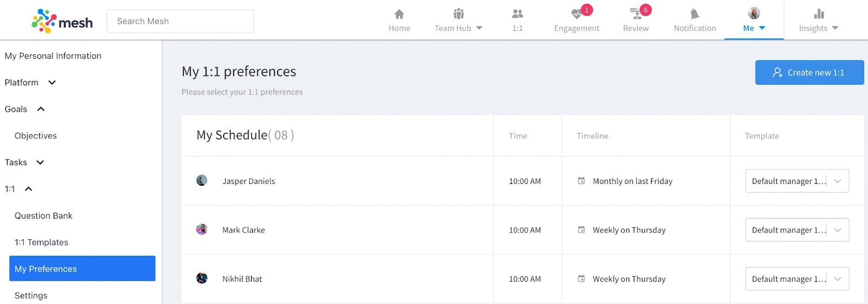Open the Notification bell icon
The image size is (868, 304).
[694, 14]
